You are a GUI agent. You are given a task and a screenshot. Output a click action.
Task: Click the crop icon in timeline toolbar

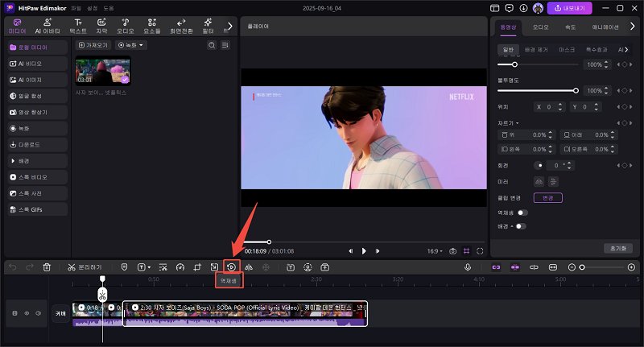point(197,267)
